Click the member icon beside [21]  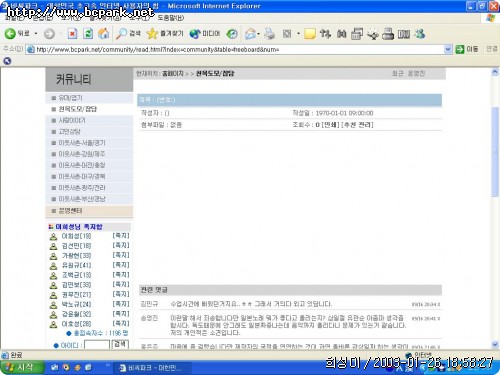(53, 295)
